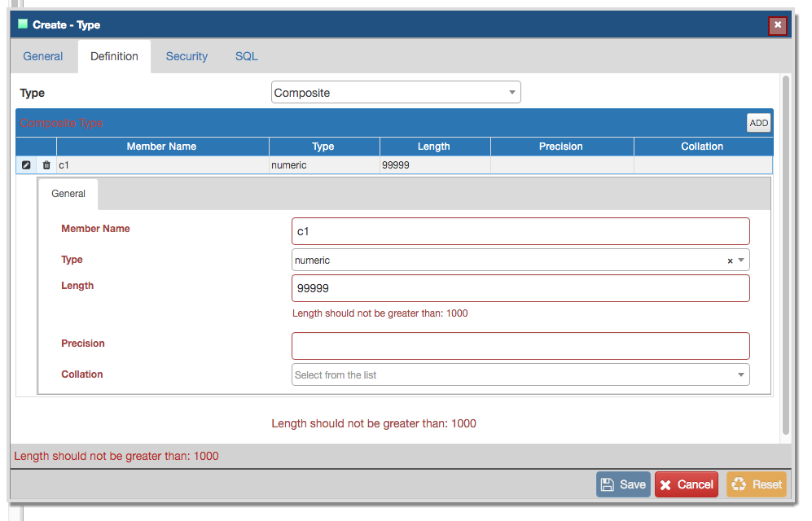
Task: Open the Type Composite dropdown
Action: (395, 93)
